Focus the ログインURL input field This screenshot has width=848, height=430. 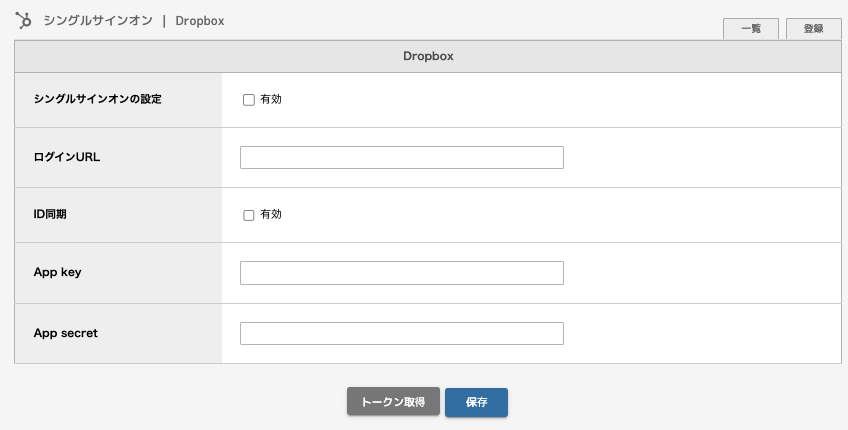402,157
